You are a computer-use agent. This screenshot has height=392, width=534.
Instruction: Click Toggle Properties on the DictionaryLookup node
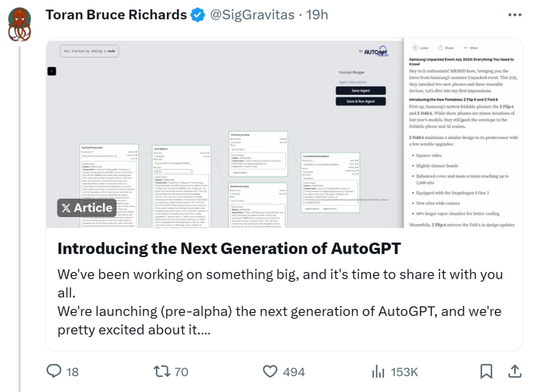coord(238,173)
